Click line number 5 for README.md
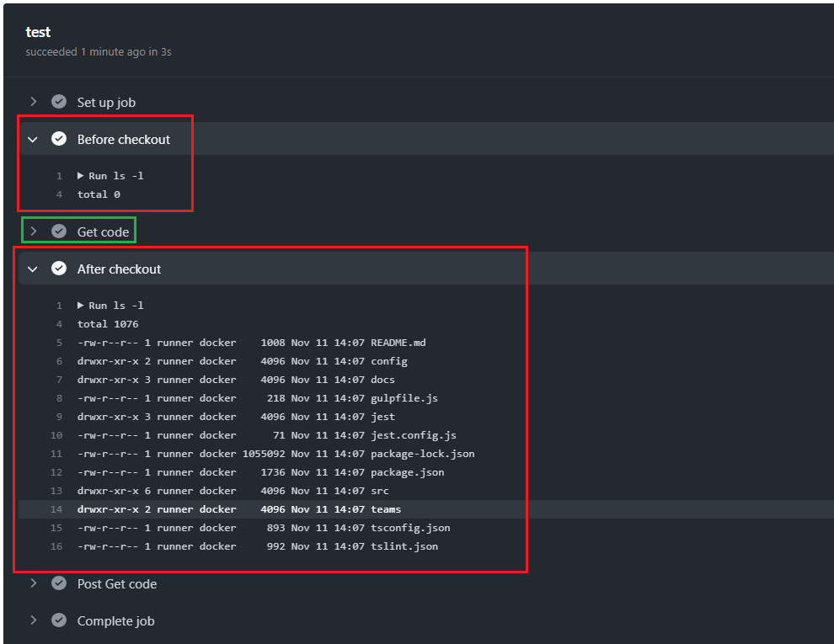The width and height of the screenshot is (834, 644). click(x=59, y=343)
